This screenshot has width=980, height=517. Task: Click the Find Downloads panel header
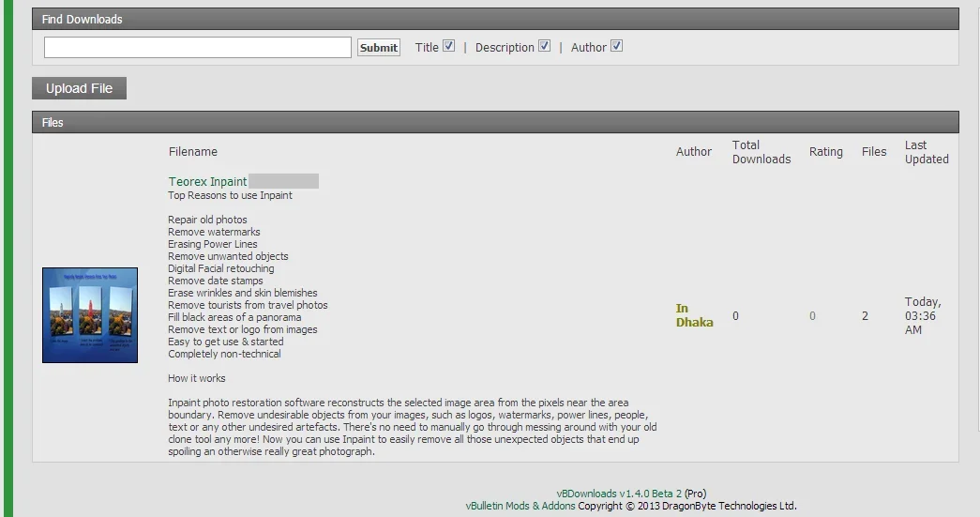[x=495, y=19]
